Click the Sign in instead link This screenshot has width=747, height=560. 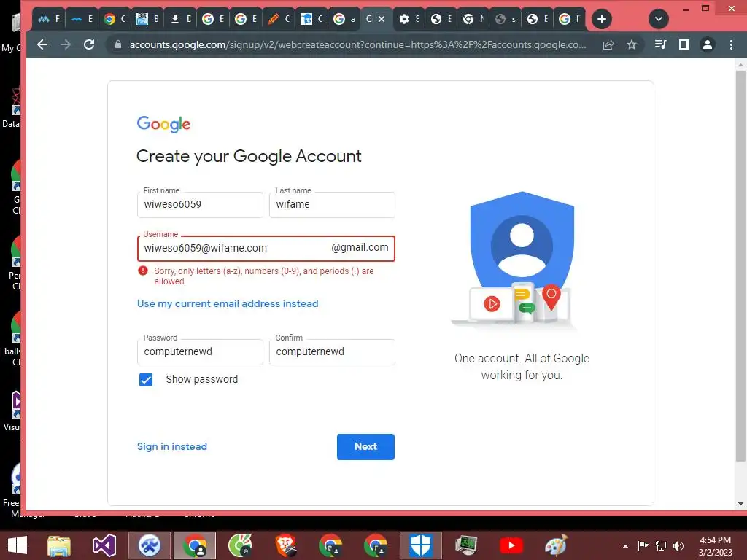(172, 447)
